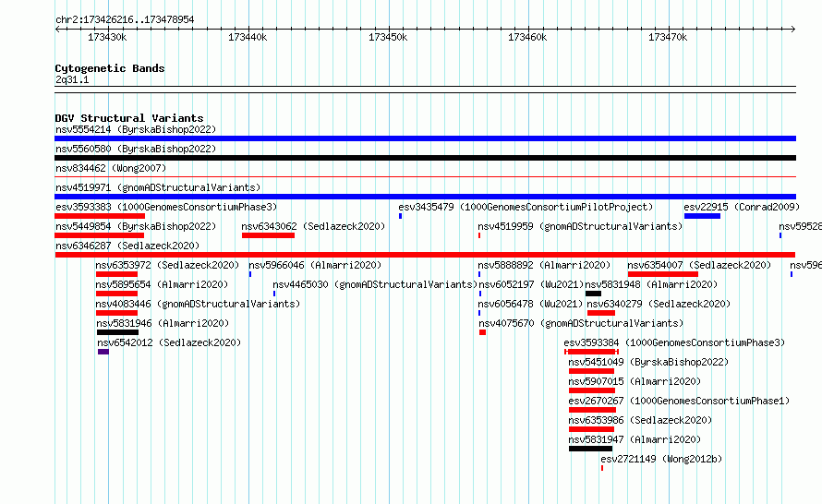Select red bar under nsv6354007
The height and width of the screenshot is (504, 822).
point(662,274)
